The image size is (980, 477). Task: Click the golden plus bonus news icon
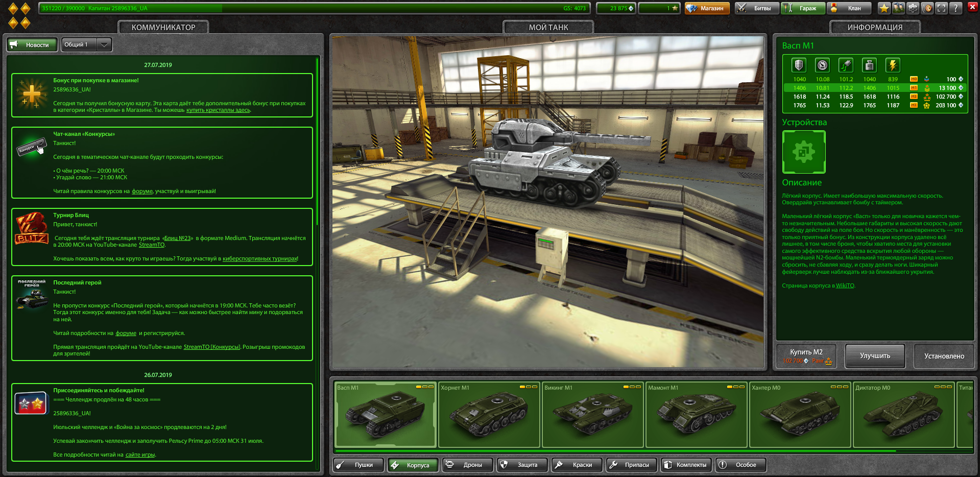tap(32, 94)
